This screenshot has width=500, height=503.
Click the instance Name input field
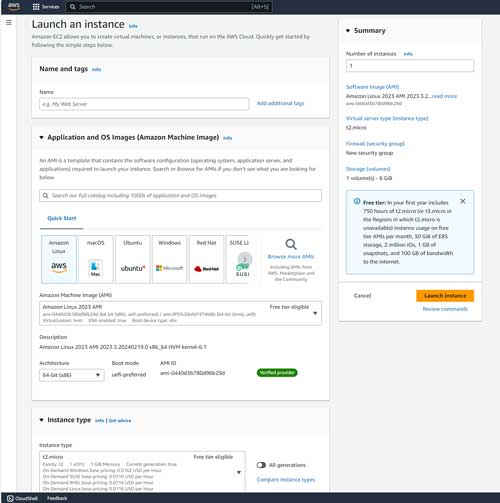tap(144, 104)
